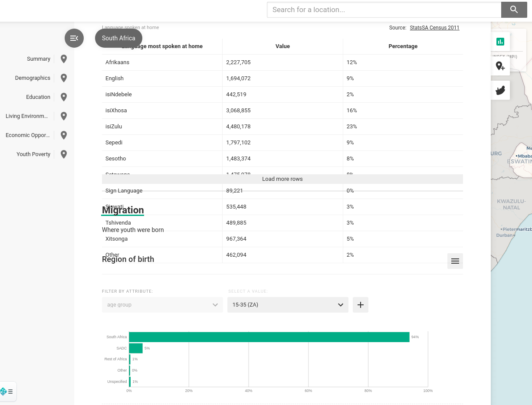This screenshot has height=405, width=532.
Task: Open the StatsSA Census 2011 source link
Action: pyautogui.click(x=434, y=27)
